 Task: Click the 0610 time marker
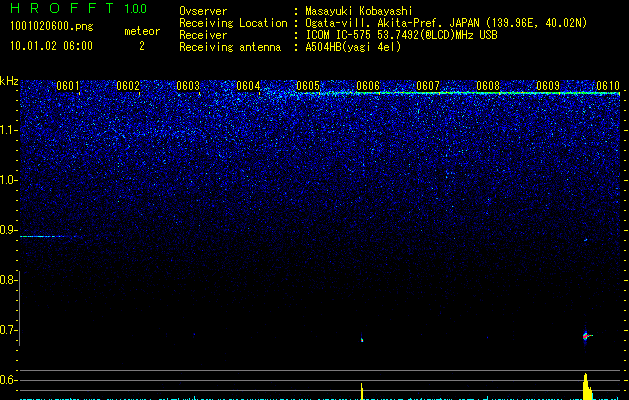pos(608,86)
